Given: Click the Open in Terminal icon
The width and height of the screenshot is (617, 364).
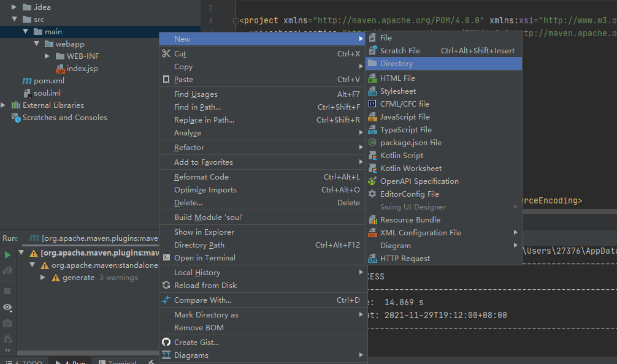Looking at the screenshot, I should [x=166, y=257].
